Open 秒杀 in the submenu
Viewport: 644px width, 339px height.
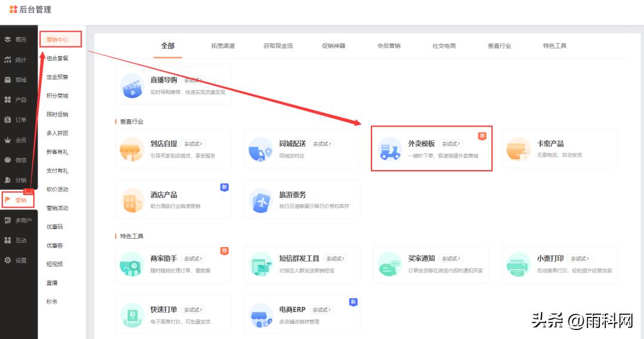point(52,301)
